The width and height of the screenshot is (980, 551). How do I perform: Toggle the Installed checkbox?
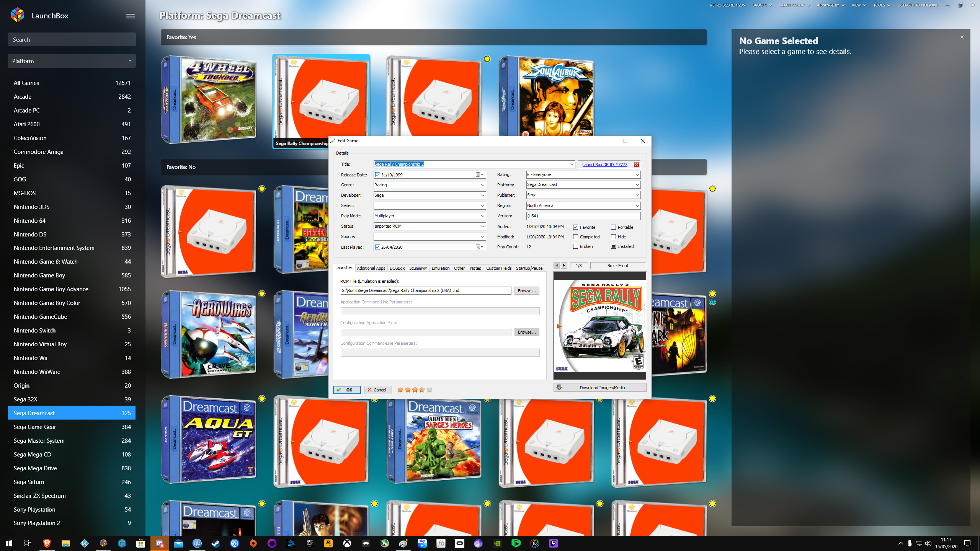coord(613,246)
